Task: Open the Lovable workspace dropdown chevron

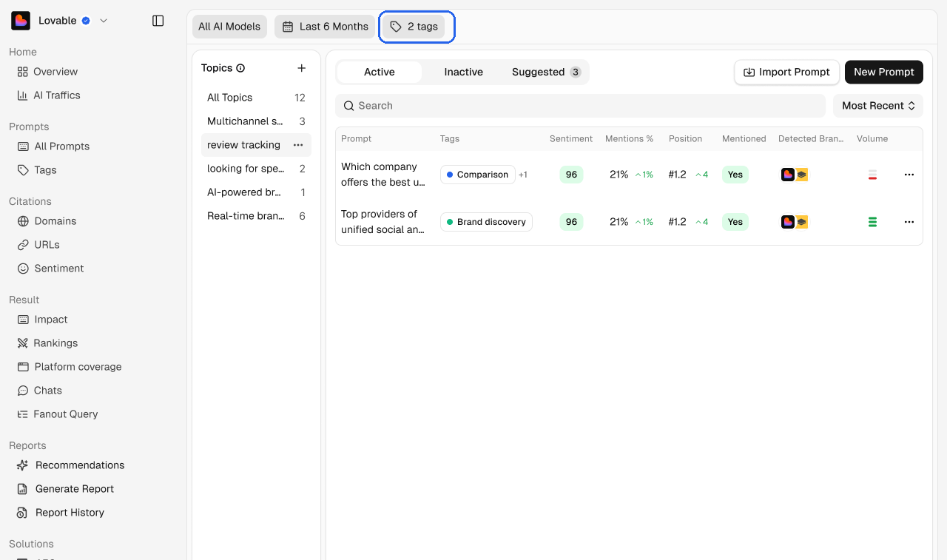Action: point(104,21)
